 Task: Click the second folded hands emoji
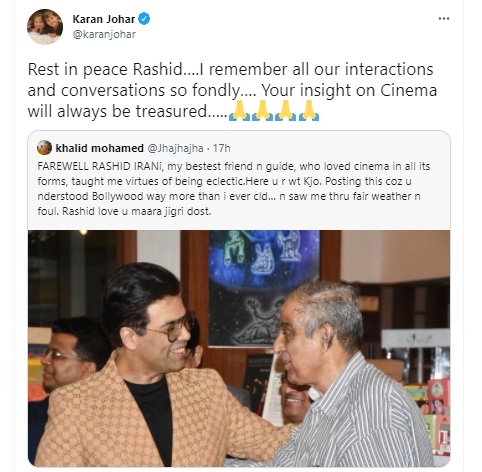coord(262,110)
